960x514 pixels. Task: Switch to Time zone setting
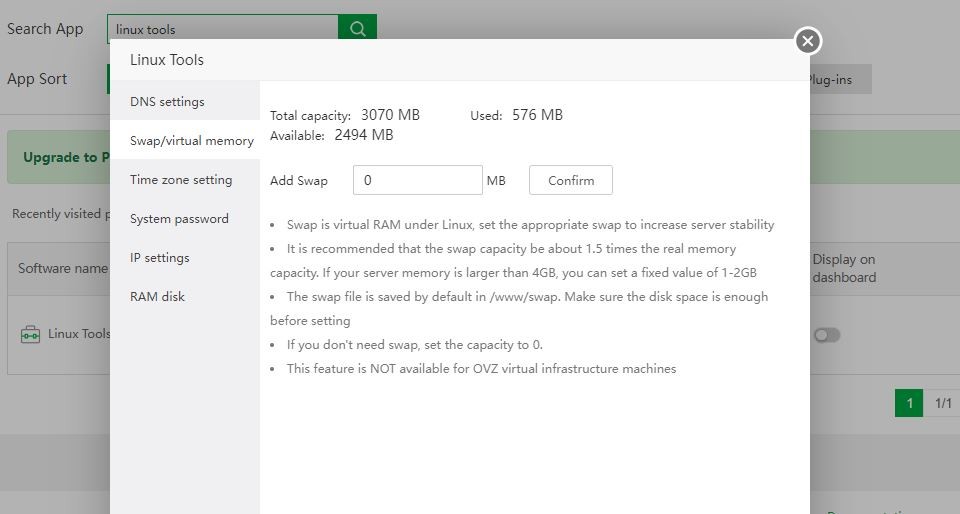(181, 180)
